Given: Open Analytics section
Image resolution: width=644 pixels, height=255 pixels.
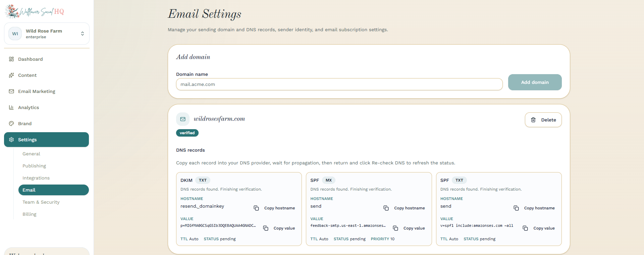Looking at the screenshot, I should click(47, 107).
